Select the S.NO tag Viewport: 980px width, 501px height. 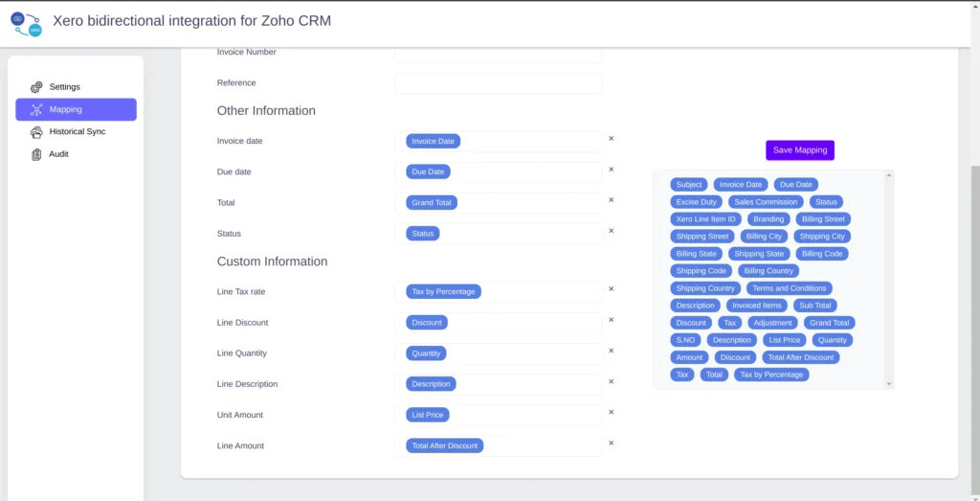coord(685,340)
